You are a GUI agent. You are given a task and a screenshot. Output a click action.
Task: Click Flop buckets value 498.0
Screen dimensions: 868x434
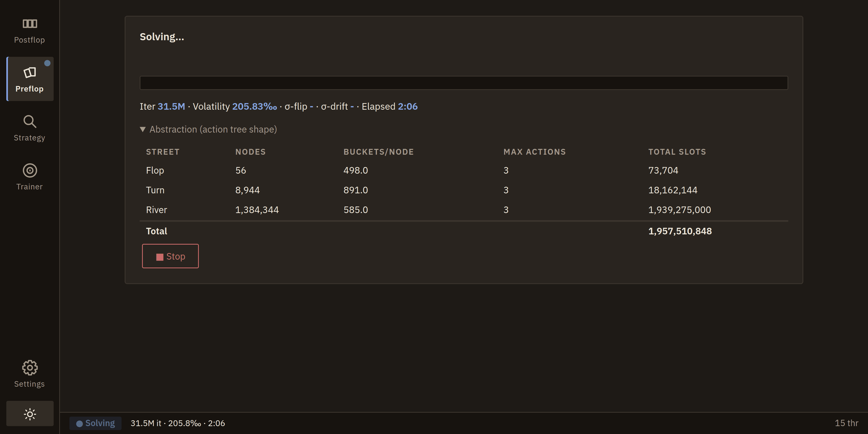click(356, 170)
